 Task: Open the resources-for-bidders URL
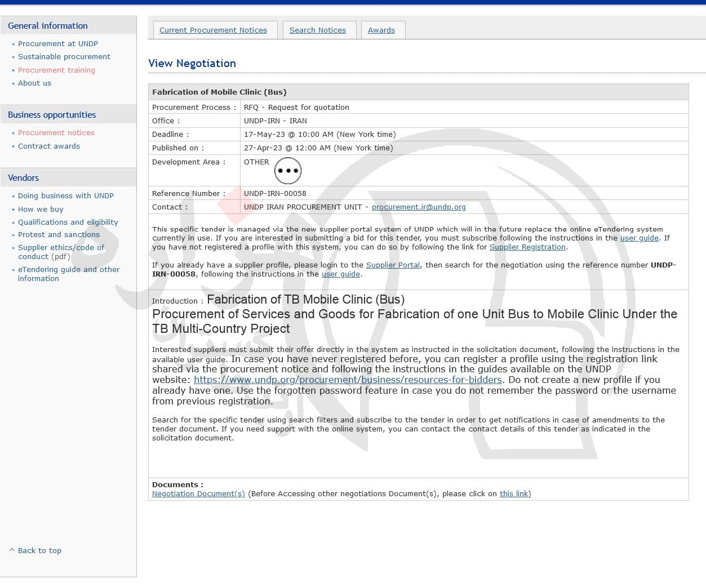point(348,380)
